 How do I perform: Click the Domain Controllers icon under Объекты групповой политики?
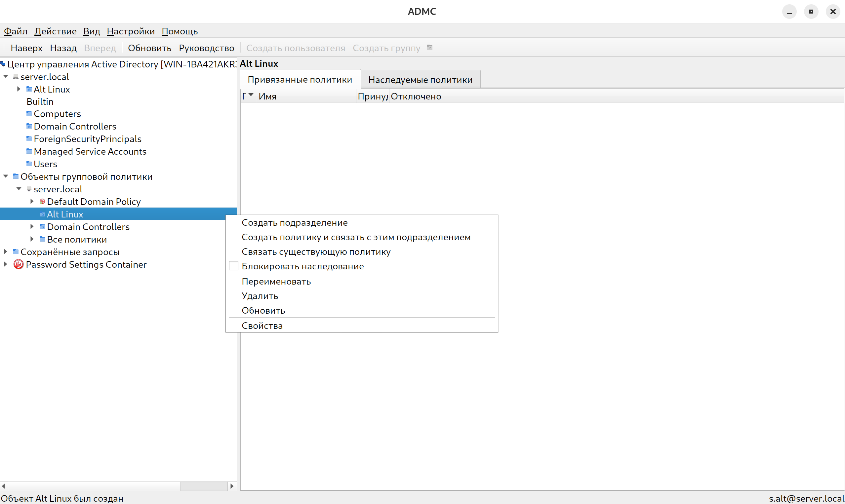(x=42, y=226)
